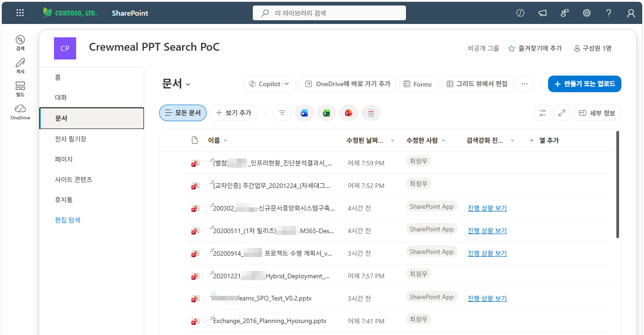Expand content to full screen arrow icon

[x=562, y=113]
